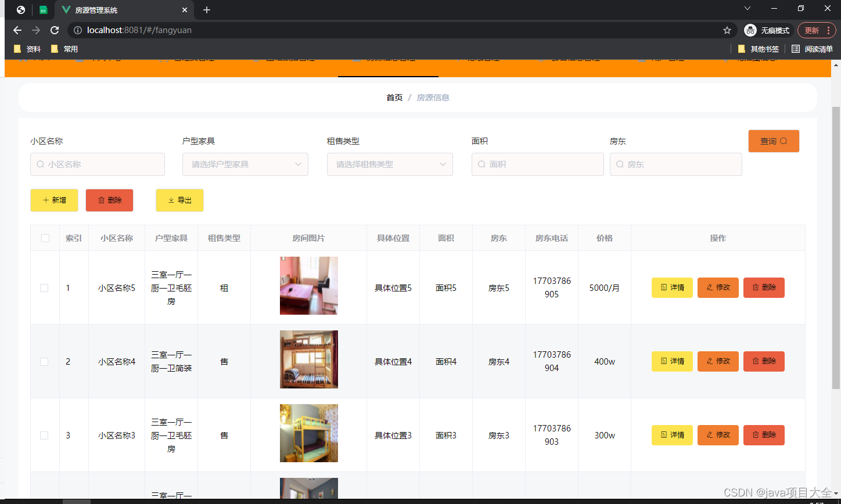Click phone number 17703786905 cell

coord(552,287)
